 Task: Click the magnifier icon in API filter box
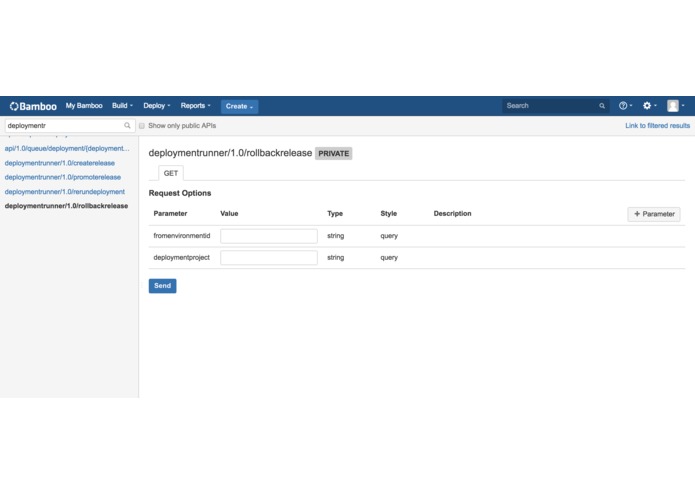(127, 125)
